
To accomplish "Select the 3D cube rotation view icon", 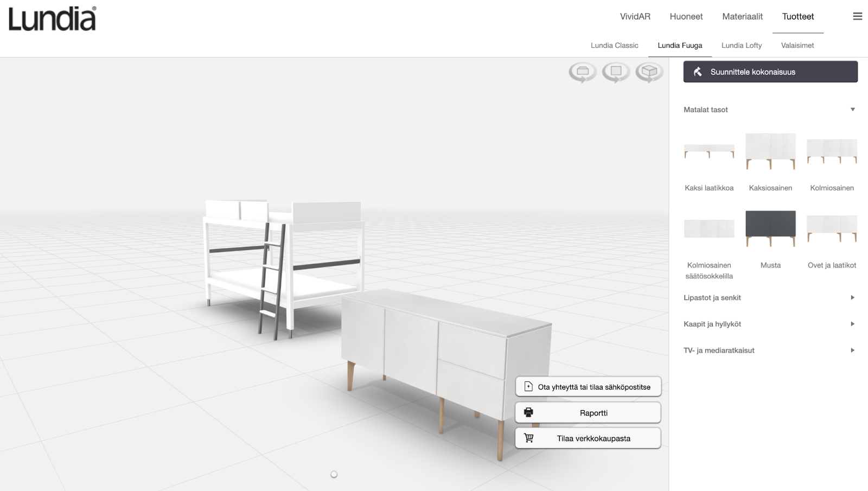I will [x=649, y=71].
